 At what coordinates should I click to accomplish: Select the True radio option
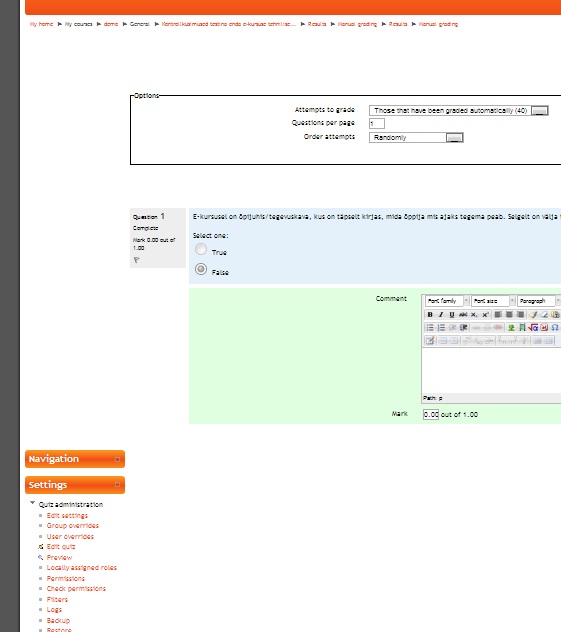[x=201, y=249]
